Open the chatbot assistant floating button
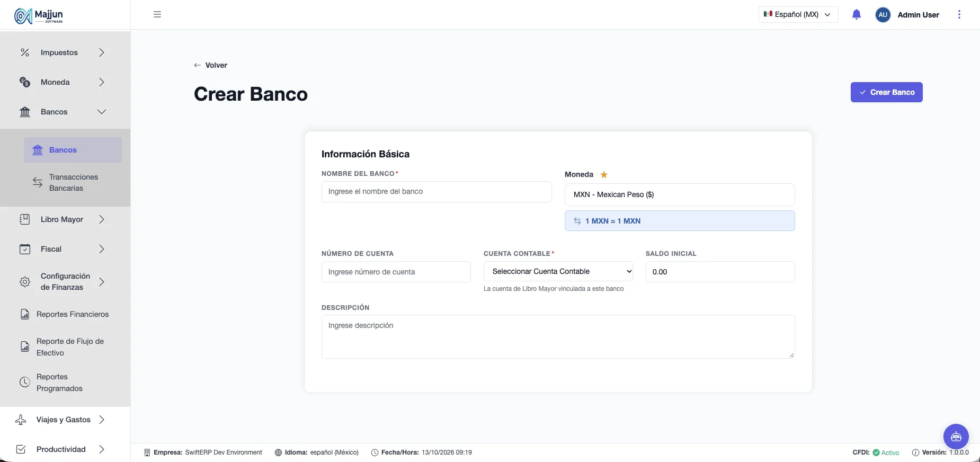This screenshot has width=980, height=462. pyautogui.click(x=956, y=437)
